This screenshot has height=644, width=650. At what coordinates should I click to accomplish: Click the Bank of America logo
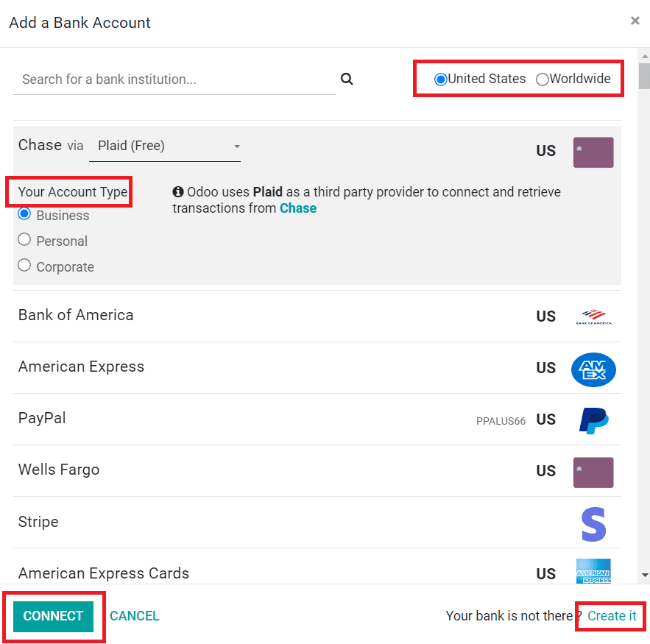[x=593, y=317]
